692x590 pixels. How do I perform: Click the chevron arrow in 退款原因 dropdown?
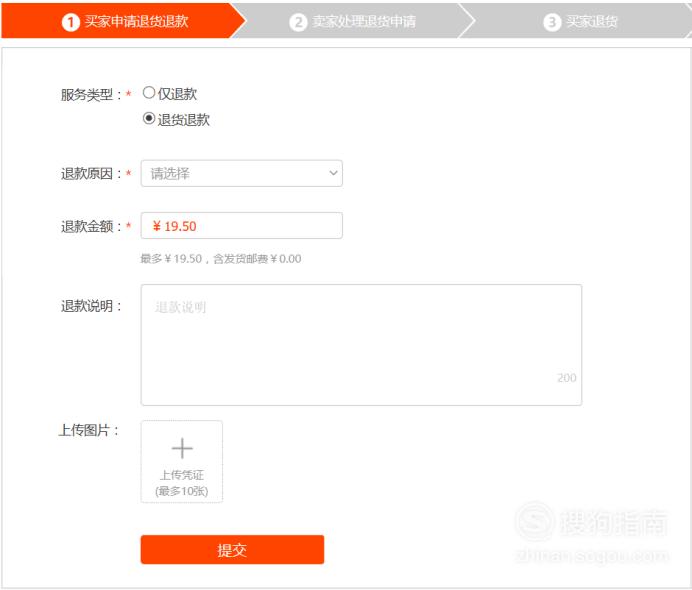[334, 173]
